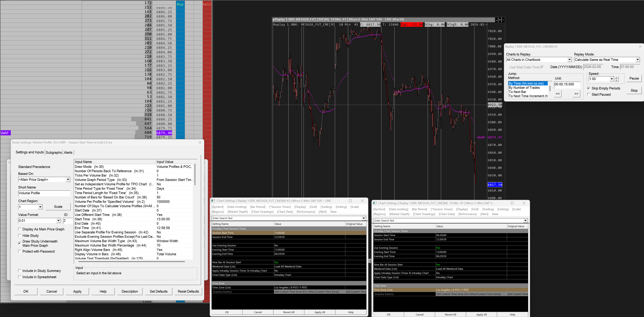Open the Based On Main Price Graph dropdown
The image size is (644, 317).
point(68,180)
